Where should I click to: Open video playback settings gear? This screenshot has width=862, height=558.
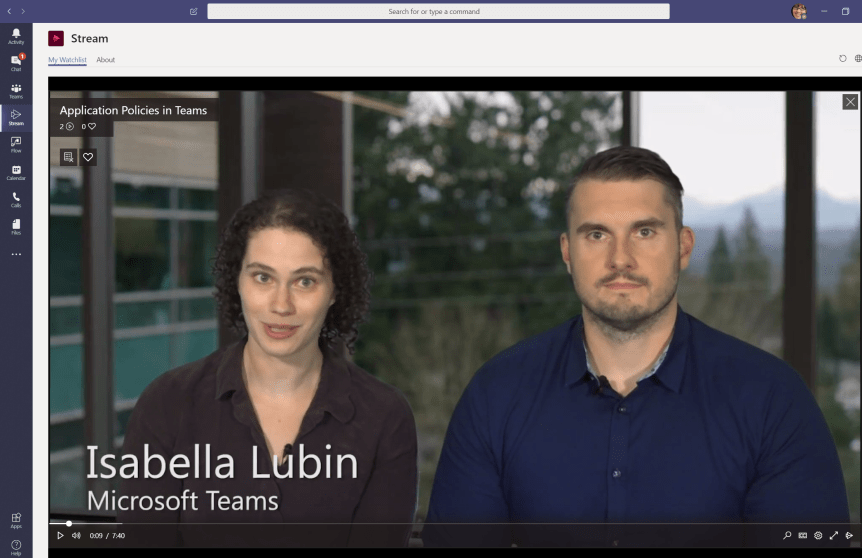pyautogui.click(x=818, y=536)
